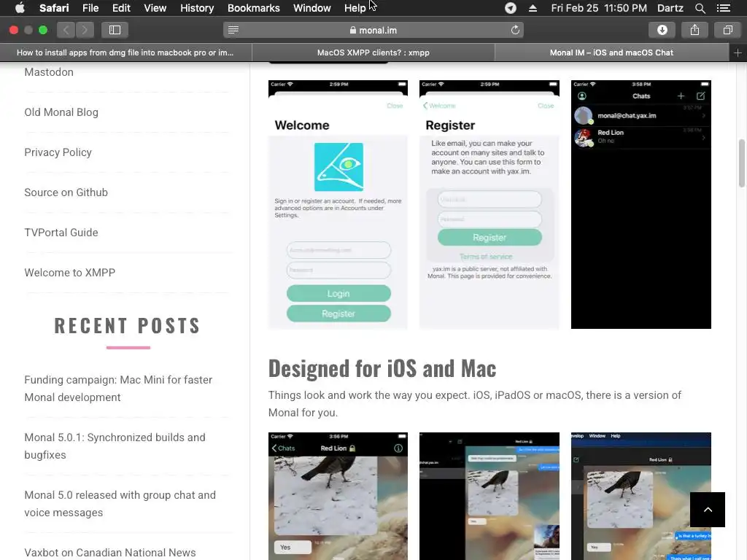Viewport: 747px width, 560px height.
Task: Click the date and time in the menu bar
Action: [x=599, y=8]
